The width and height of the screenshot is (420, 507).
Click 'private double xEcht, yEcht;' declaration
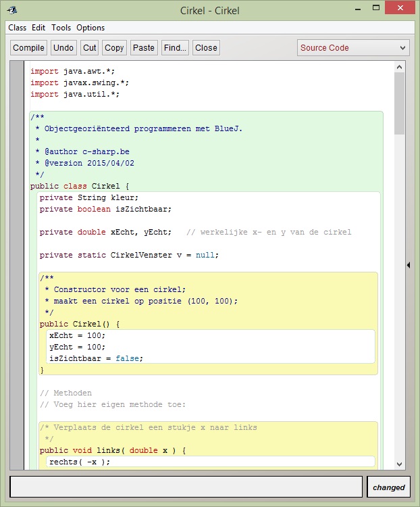(105, 232)
